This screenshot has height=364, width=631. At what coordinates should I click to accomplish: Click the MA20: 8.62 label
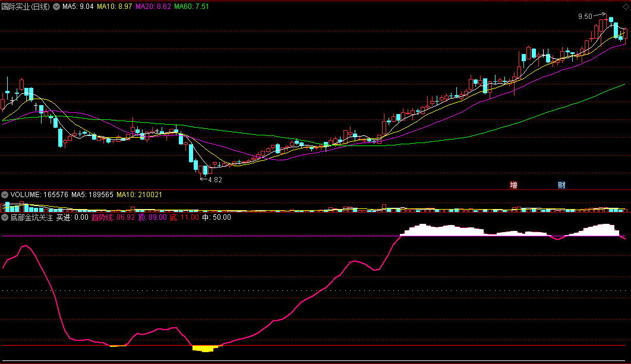point(153,7)
